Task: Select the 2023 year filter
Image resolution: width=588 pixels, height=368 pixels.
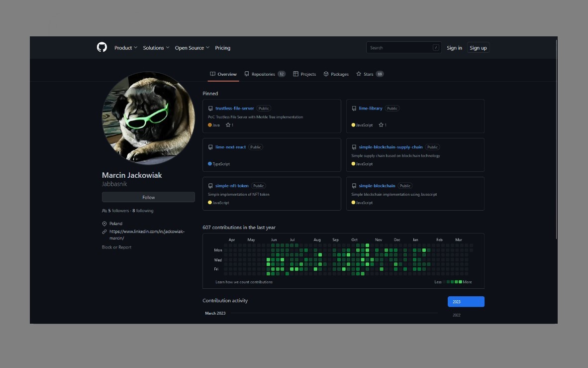Action: click(x=466, y=302)
